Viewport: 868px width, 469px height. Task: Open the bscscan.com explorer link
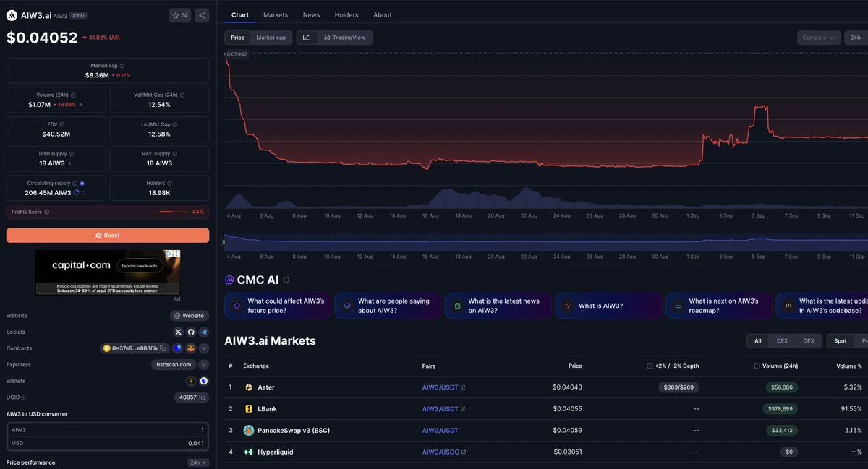coord(174,365)
